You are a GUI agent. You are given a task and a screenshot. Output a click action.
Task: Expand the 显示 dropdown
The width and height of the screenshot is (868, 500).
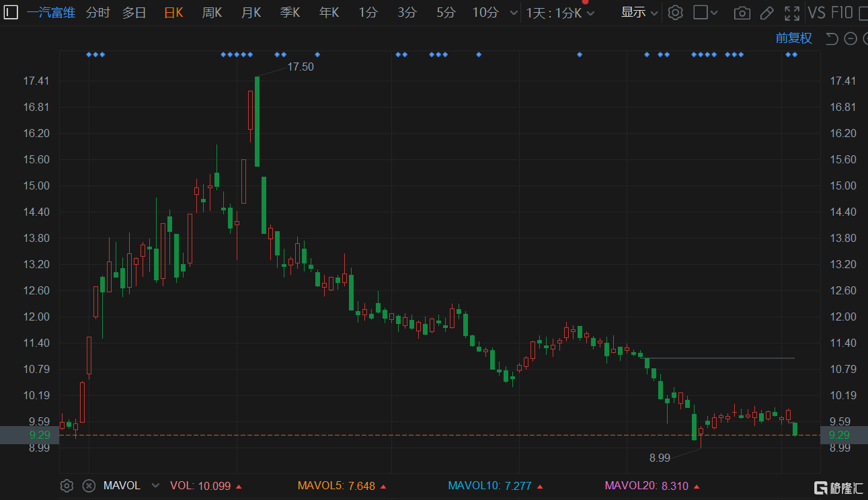[x=639, y=13]
